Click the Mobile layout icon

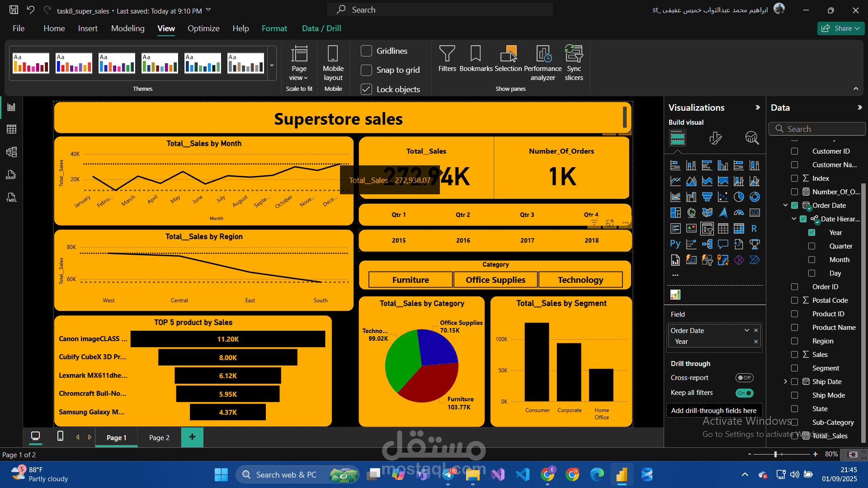pyautogui.click(x=333, y=62)
